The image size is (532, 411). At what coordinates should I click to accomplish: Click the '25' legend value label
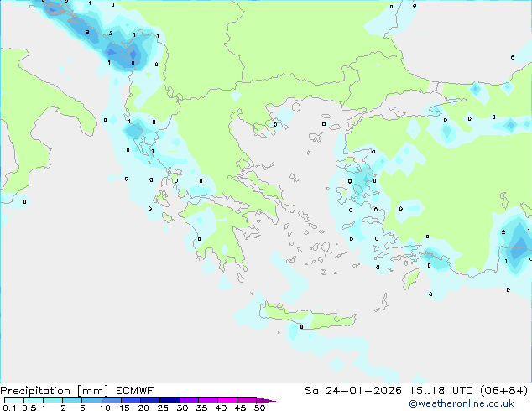[x=163, y=408]
